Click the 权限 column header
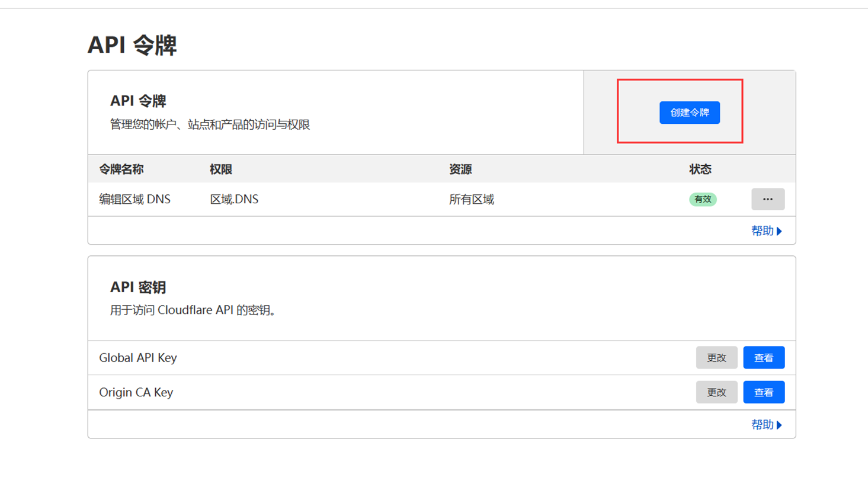Image resolution: width=868 pixels, height=484 pixels. (x=220, y=169)
